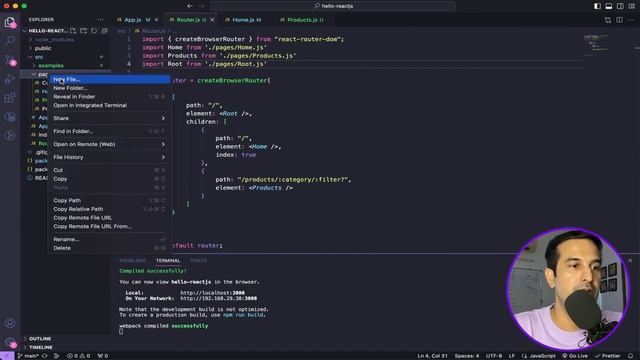Click the hello-reactjs command center search box
The image size is (640, 360).
[332, 6]
